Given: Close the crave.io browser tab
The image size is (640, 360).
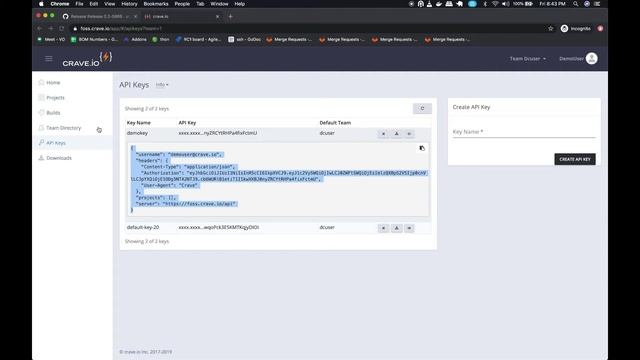Looking at the screenshot, I should coord(217,16).
